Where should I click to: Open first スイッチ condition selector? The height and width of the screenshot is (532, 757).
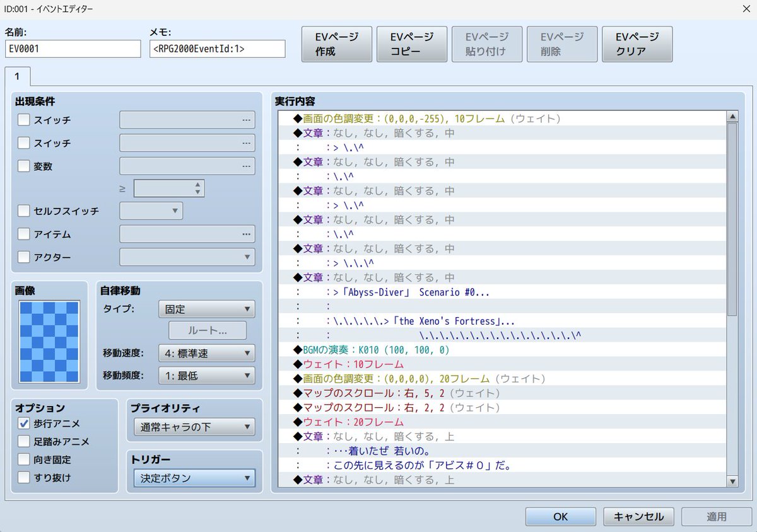(187, 120)
